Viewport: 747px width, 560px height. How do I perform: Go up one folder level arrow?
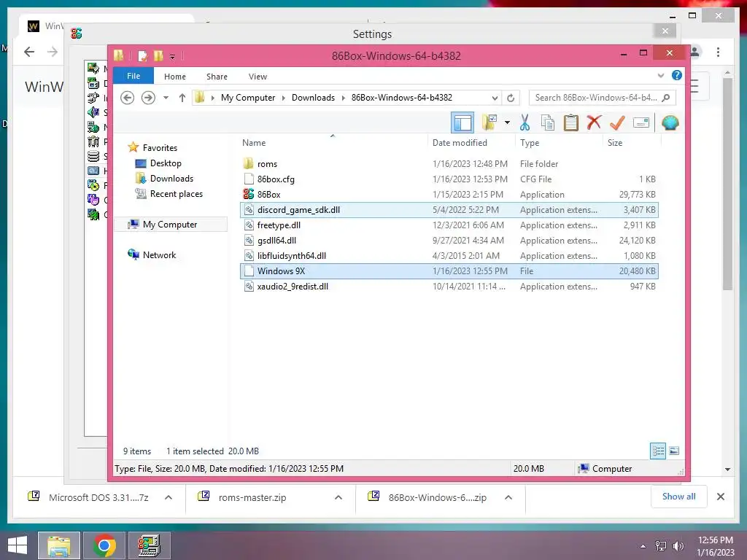click(182, 98)
